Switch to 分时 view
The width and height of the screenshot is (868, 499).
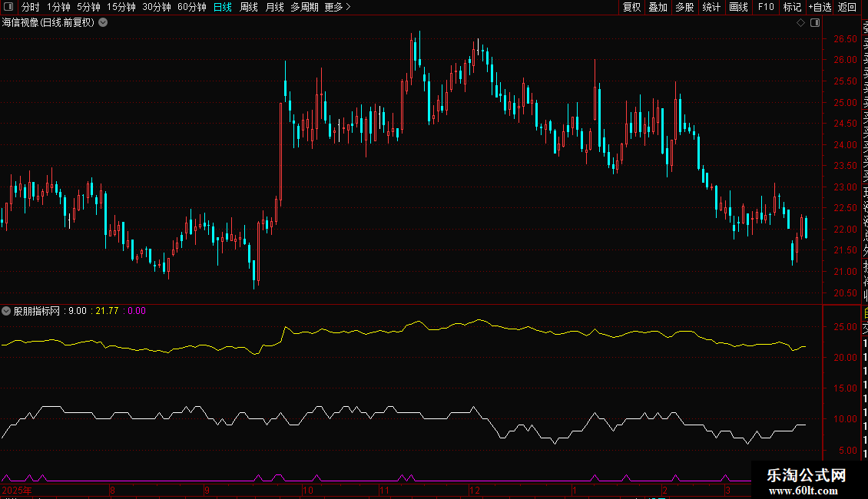31,7
